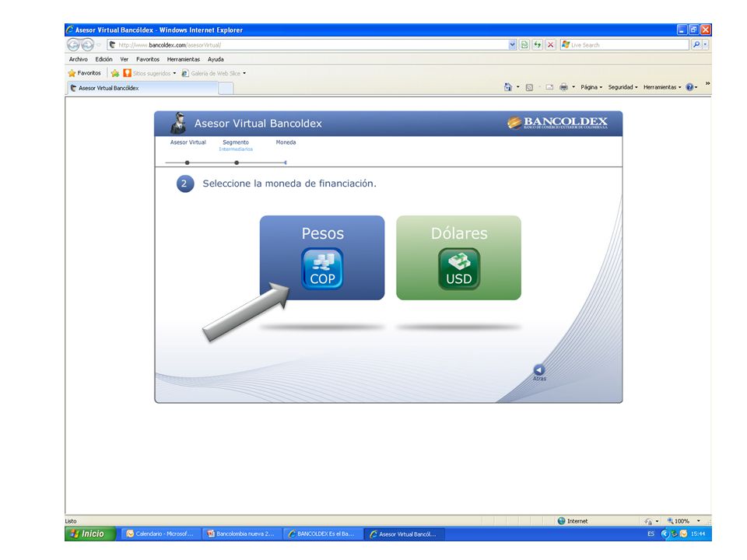Click the virtual advisor avatar icon
Viewport: 747px width, 560px height.
tap(178, 123)
